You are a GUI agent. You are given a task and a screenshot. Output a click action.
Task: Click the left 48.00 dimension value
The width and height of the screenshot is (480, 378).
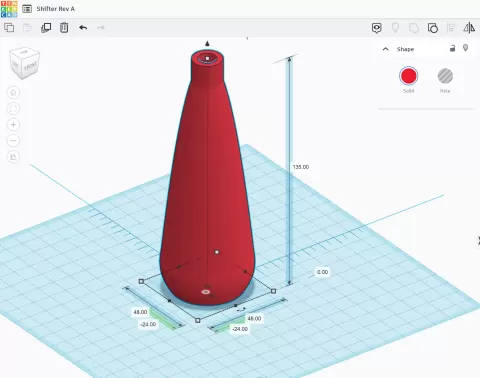point(140,312)
